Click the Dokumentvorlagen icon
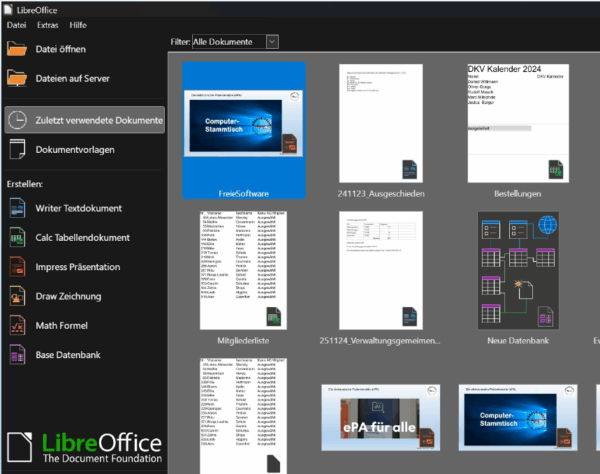 (18, 150)
